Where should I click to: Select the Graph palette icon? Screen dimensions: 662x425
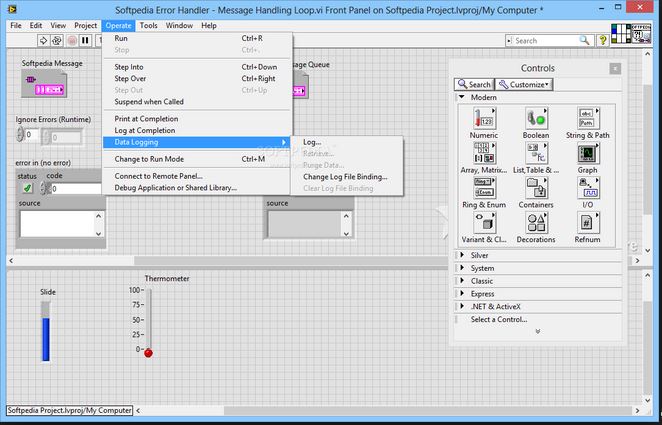click(x=588, y=154)
